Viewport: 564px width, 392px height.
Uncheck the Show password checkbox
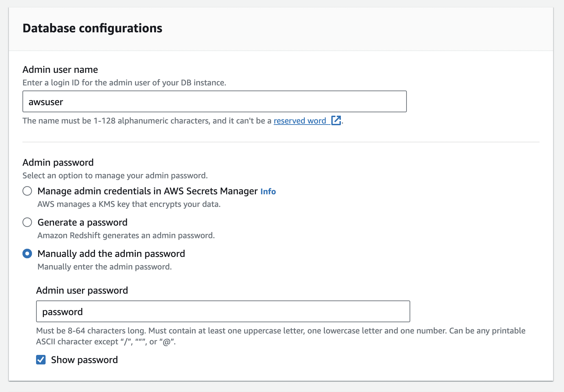pos(41,360)
